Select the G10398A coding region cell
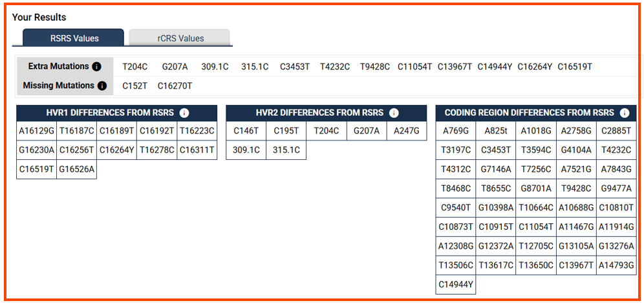 coord(496,208)
